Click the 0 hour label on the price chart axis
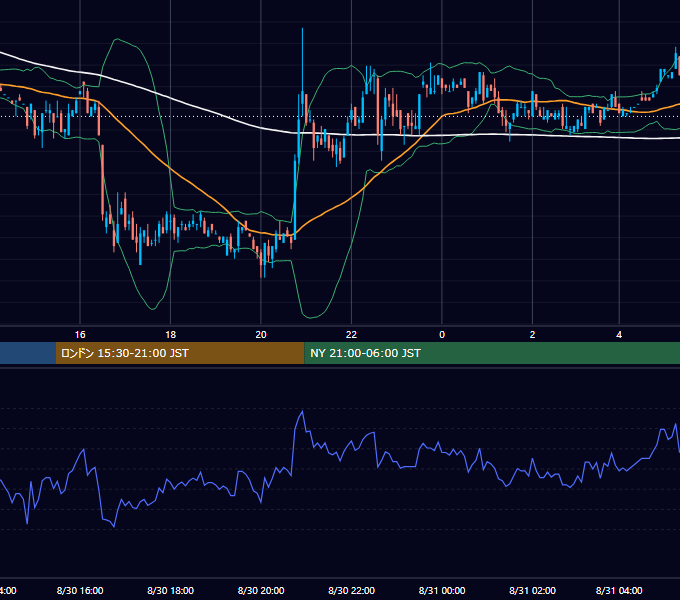The image size is (680, 600). [x=442, y=335]
